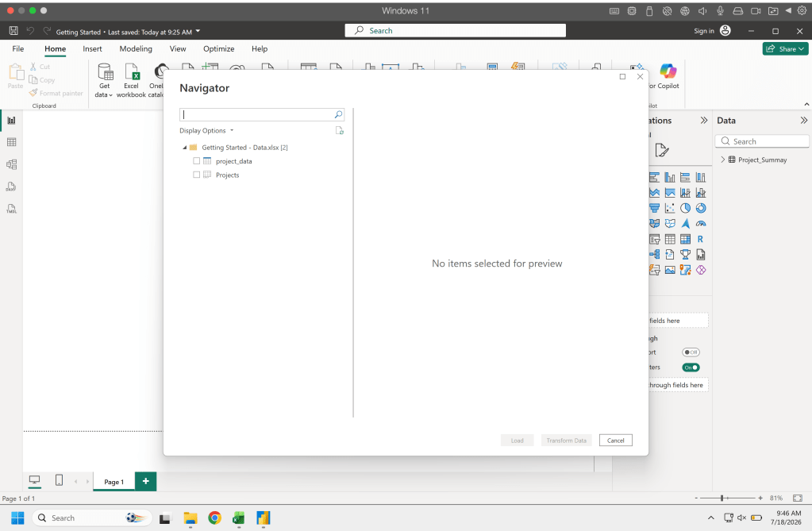The width and height of the screenshot is (812, 531).
Task: Select the trophy Metrics visual
Action: pyautogui.click(x=685, y=254)
